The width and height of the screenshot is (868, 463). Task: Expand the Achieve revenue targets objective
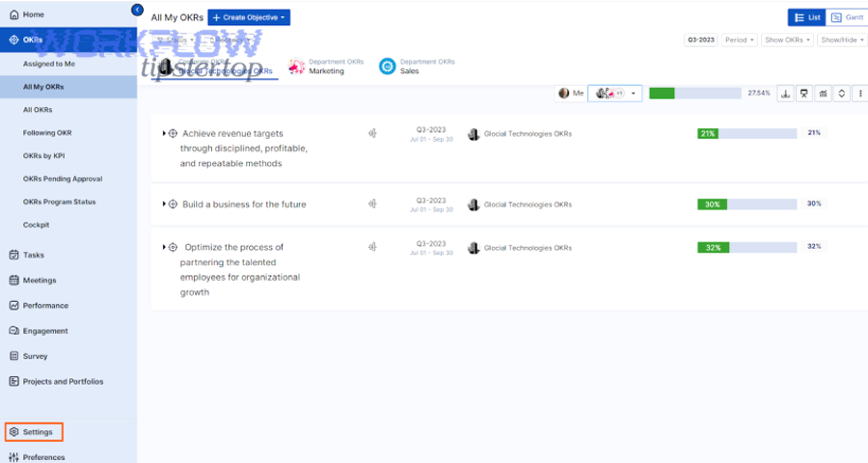164,133
